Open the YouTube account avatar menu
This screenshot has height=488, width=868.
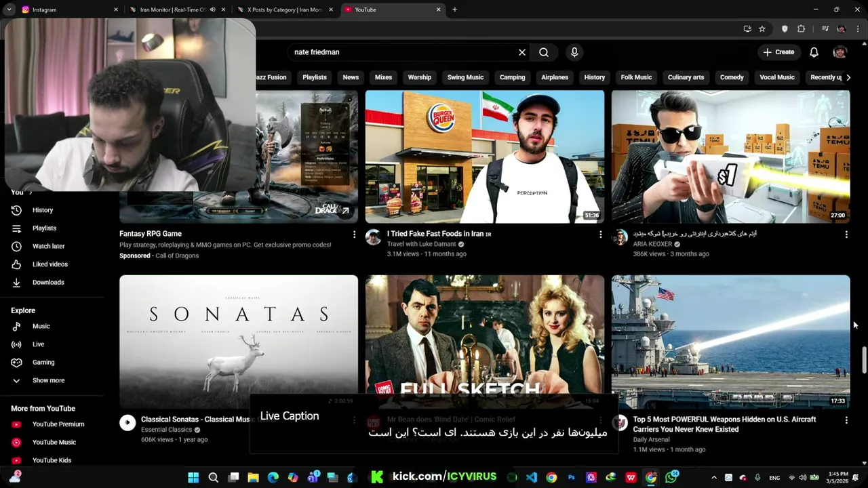840,52
